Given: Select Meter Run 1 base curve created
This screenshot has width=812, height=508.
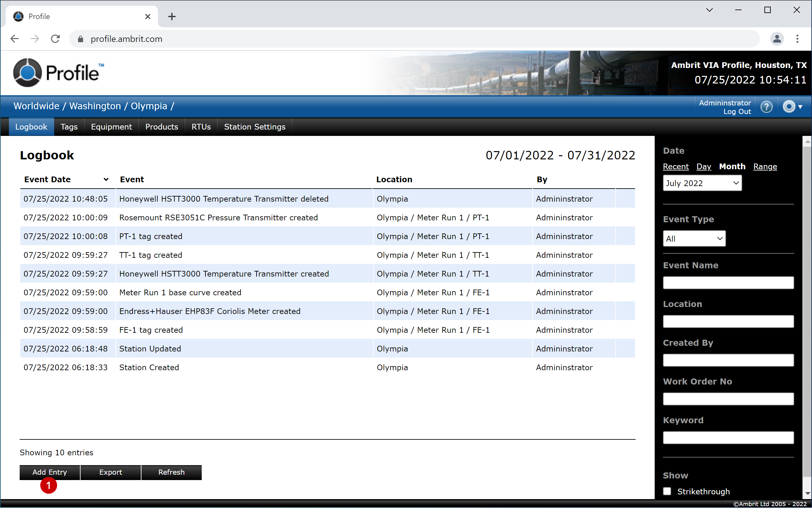Looking at the screenshot, I should (327, 292).
